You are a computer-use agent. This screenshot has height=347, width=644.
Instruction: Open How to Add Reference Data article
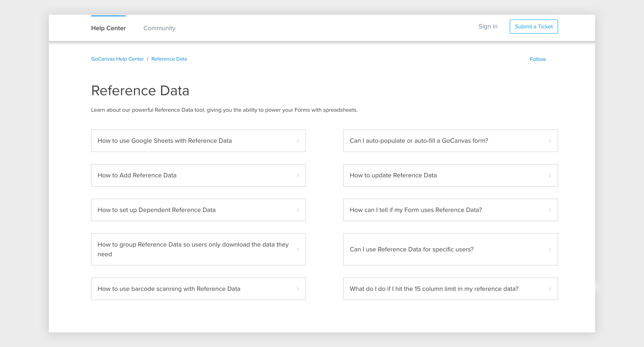click(x=198, y=175)
